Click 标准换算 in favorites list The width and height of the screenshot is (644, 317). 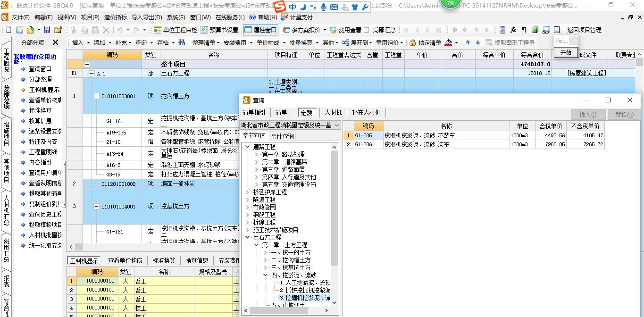[x=40, y=110]
